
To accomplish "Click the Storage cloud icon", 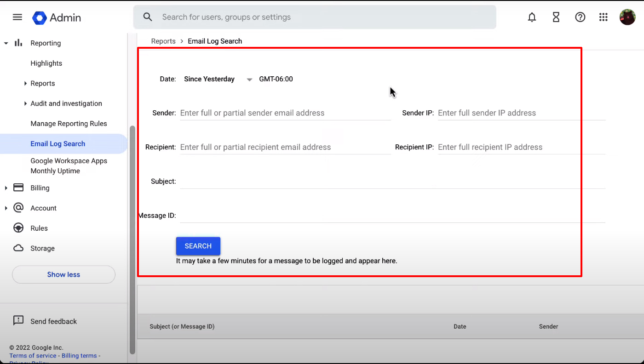I will [18, 248].
